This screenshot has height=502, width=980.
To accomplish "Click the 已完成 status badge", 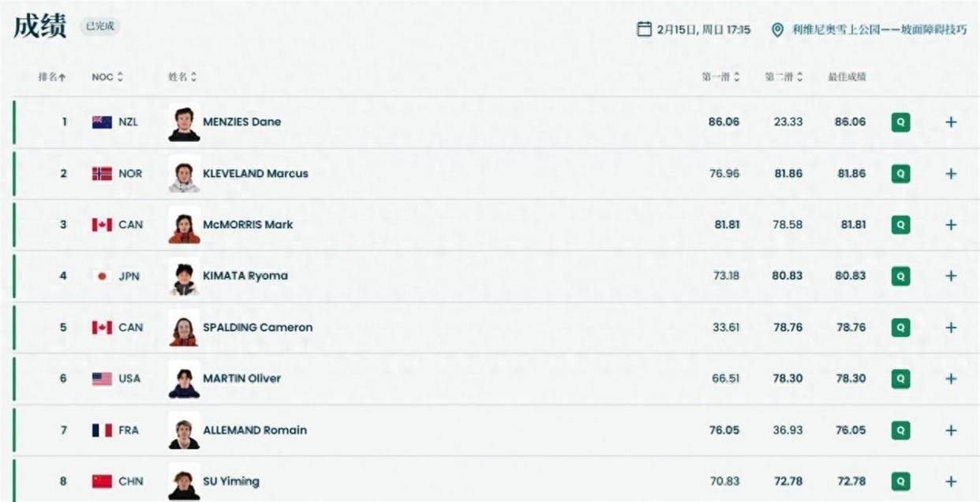I will click(100, 26).
